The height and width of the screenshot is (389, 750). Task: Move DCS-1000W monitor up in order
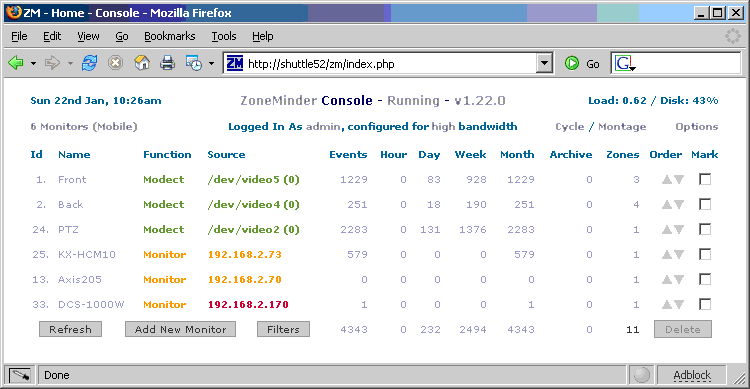(x=667, y=304)
